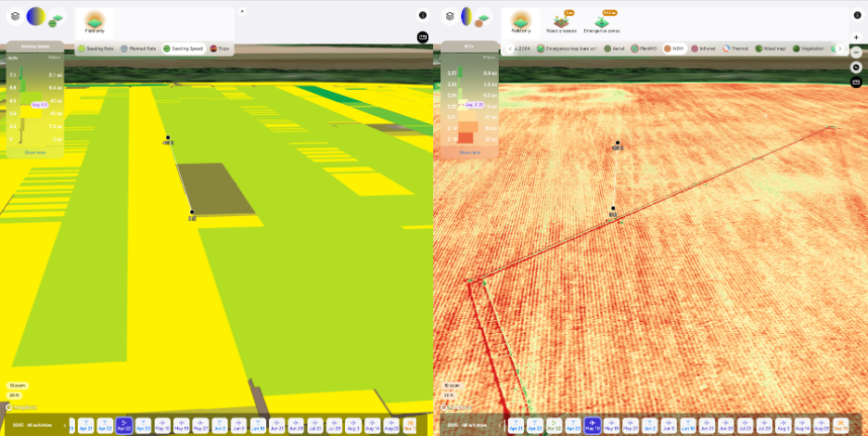Image resolution: width=868 pixels, height=436 pixels.
Task: Enable the Thermal layer on right map
Action: pyautogui.click(x=736, y=48)
